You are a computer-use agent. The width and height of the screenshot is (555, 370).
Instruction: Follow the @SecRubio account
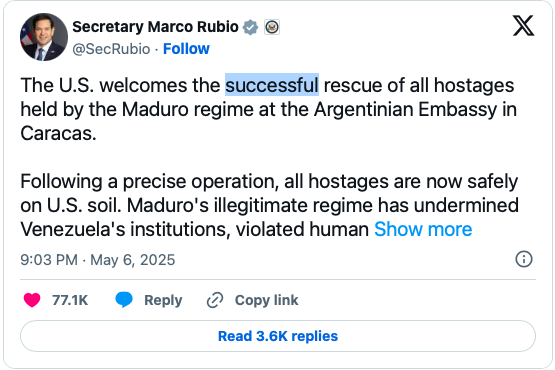[x=186, y=49]
